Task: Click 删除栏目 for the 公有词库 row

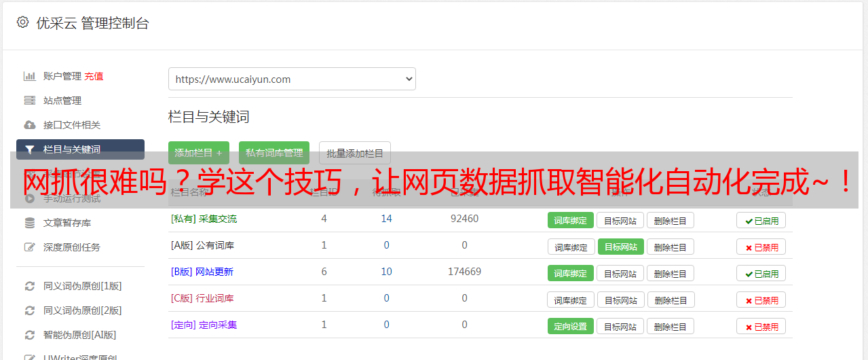Action: click(671, 247)
